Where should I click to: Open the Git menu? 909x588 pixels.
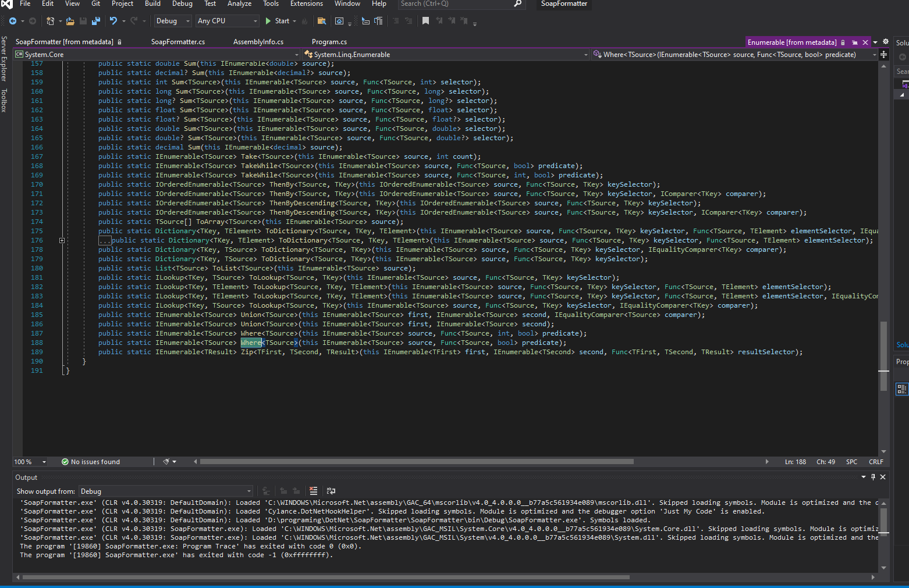96,3
